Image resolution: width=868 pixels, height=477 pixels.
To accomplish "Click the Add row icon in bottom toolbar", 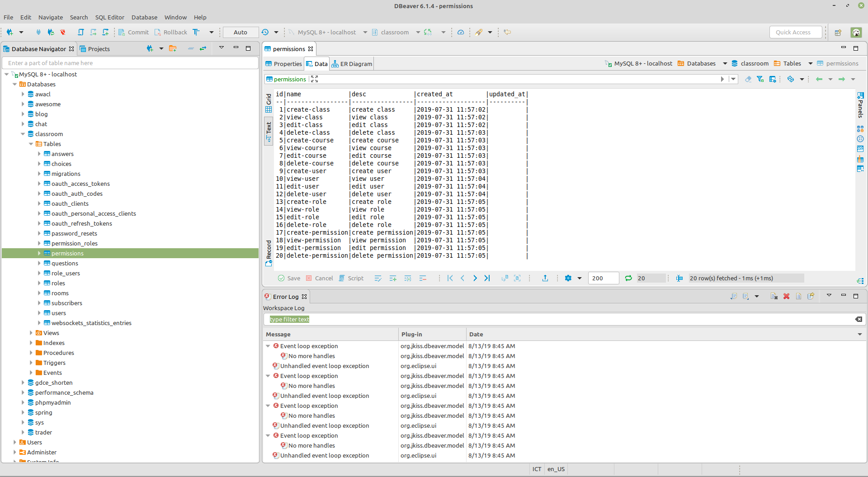I will tap(393, 278).
